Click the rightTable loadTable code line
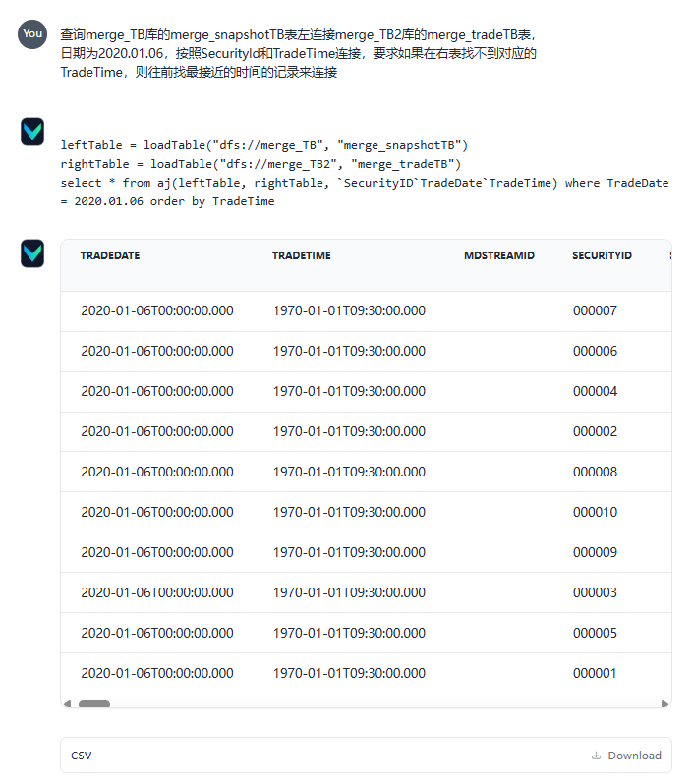Screen dimensions: 693x784 coord(260,164)
